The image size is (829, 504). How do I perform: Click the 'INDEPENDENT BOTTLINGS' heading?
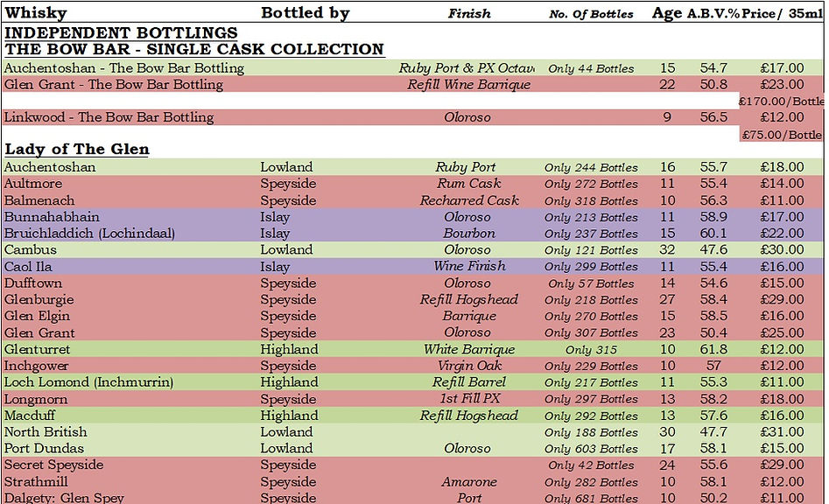pos(121,32)
